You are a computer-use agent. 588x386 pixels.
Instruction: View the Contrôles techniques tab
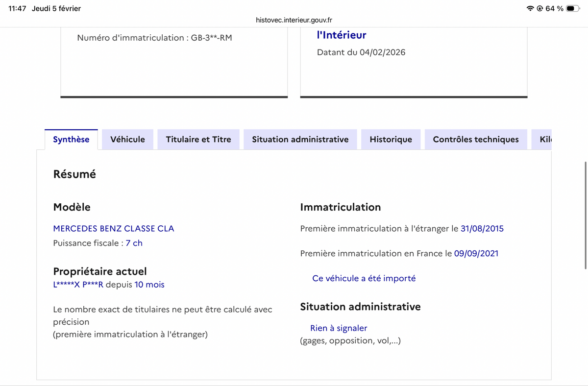tap(475, 140)
